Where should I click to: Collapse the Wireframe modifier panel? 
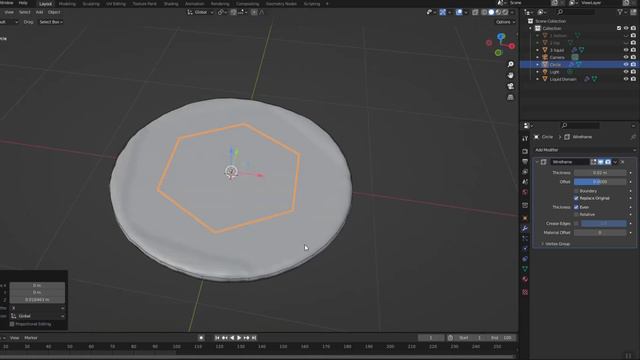coord(537,162)
